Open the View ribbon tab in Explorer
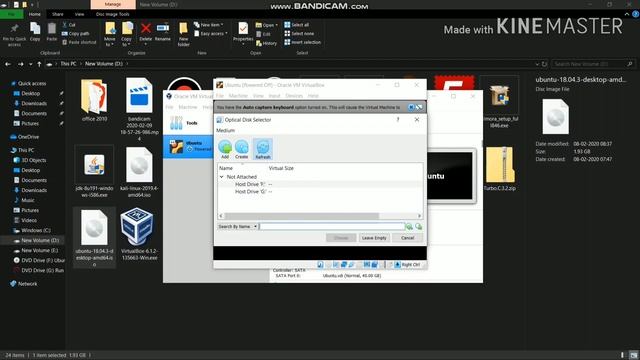The width and height of the screenshot is (640, 360). 79,14
